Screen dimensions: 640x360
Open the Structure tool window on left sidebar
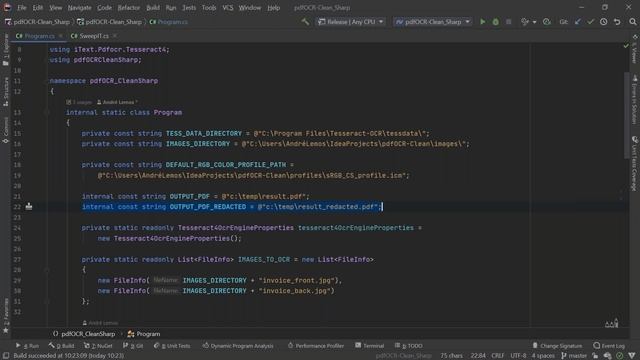tap(6, 92)
